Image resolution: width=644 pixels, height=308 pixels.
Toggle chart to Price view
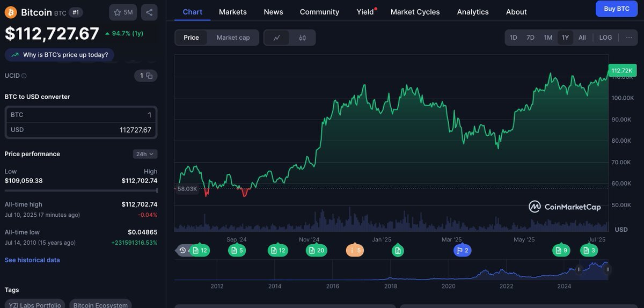pyautogui.click(x=191, y=38)
